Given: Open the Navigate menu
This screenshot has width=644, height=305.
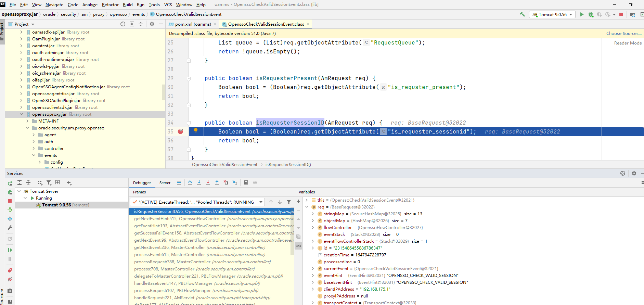Looking at the screenshot, I should click(x=54, y=4).
